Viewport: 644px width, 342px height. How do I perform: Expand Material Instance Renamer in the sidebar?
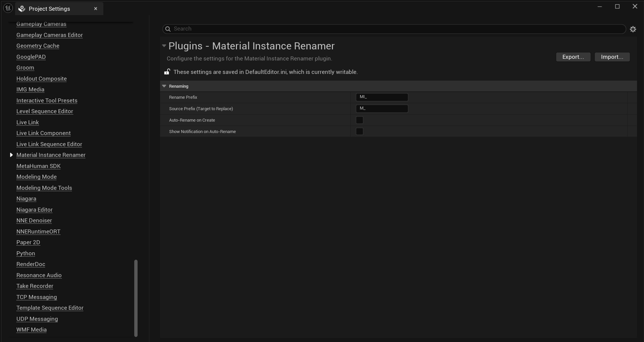(x=11, y=155)
